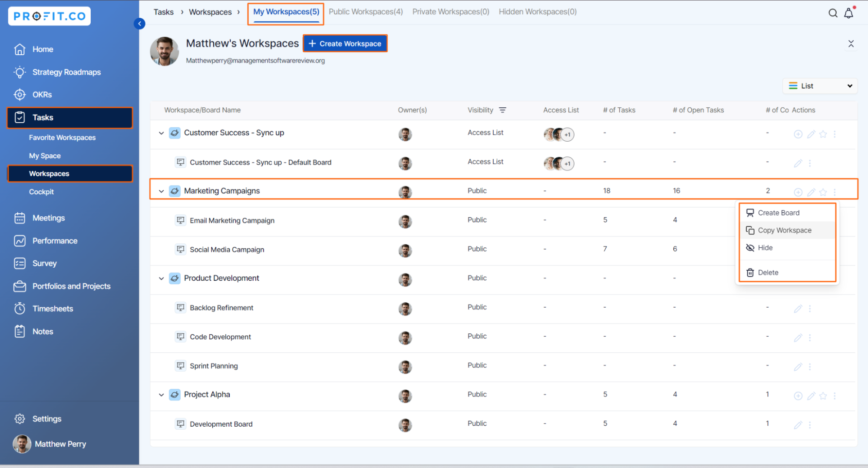Choose Delete from the context menu
The image size is (868, 468).
point(768,272)
